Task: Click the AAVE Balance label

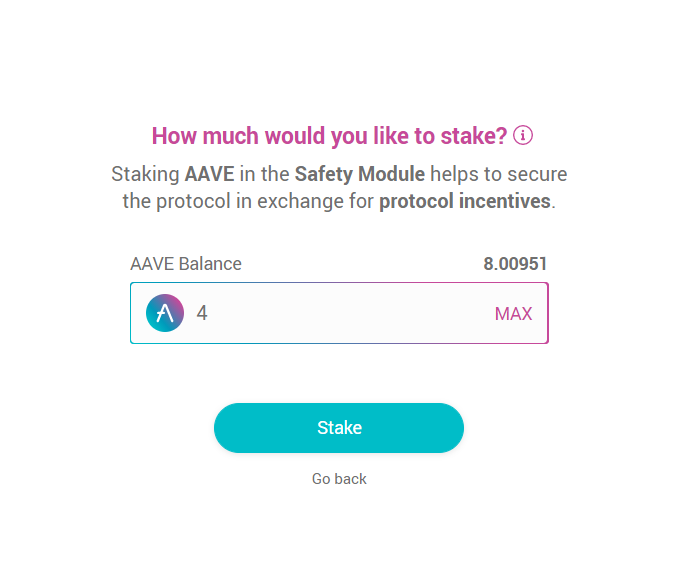Action: tap(186, 264)
